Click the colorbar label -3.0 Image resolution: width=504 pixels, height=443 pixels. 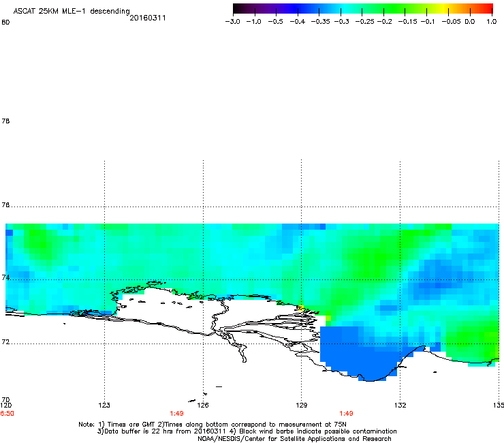pyautogui.click(x=232, y=22)
